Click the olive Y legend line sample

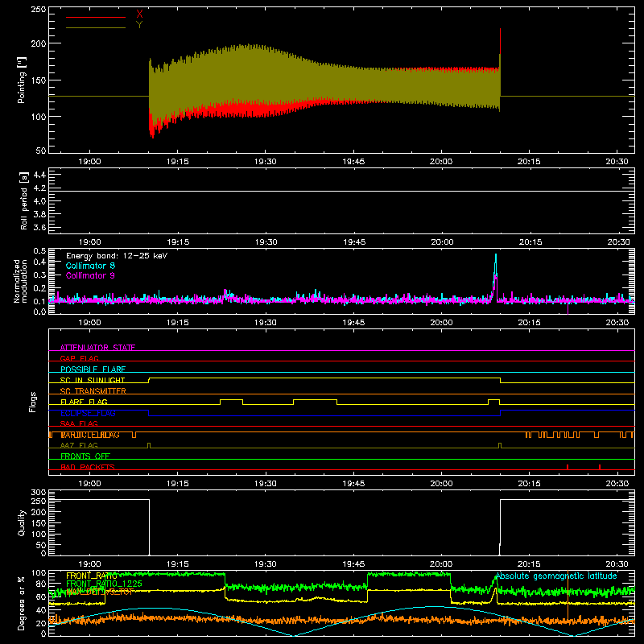click(x=96, y=27)
